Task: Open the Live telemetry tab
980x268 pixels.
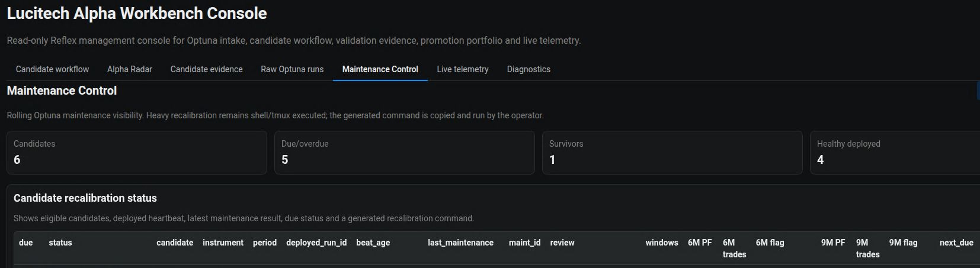Action: pos(463,69)
